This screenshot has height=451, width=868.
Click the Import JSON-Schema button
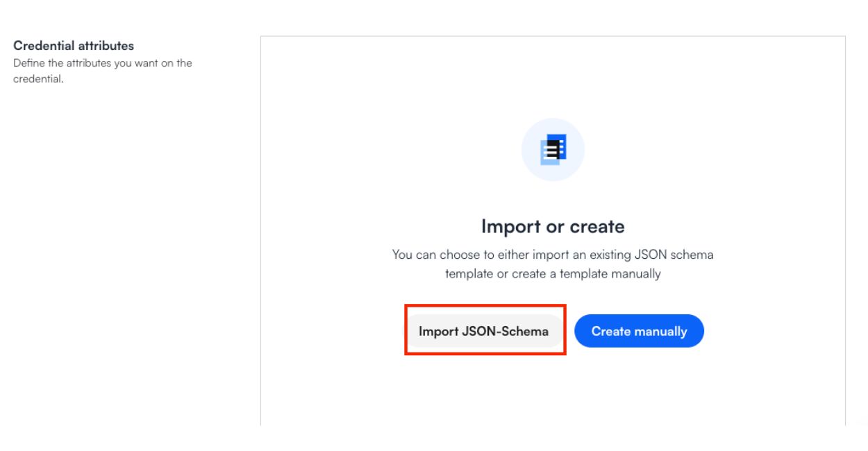(483, 331)
